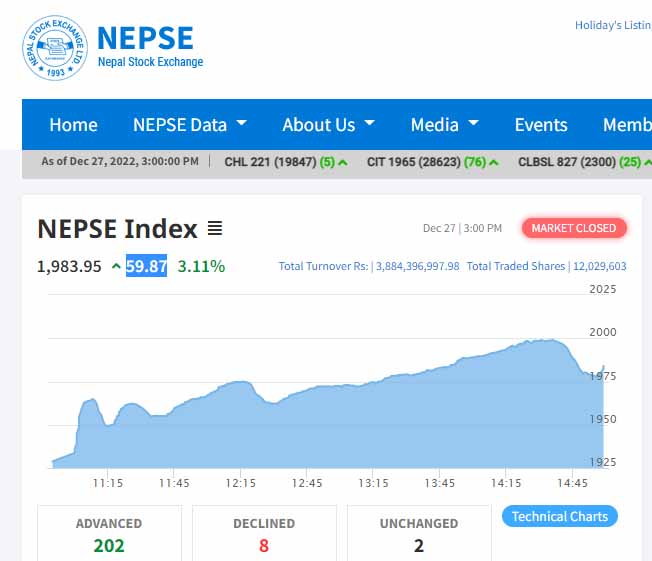
Task: Click the Technical Charts button
Action: click(x=559, y=516)
